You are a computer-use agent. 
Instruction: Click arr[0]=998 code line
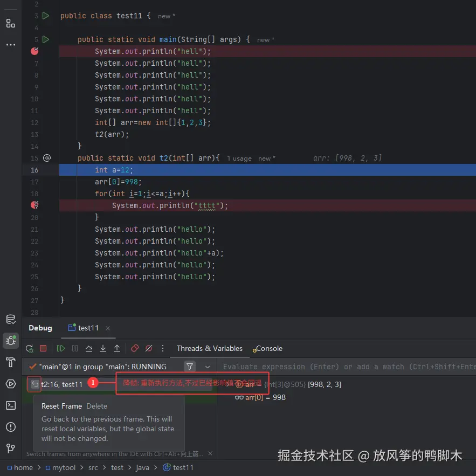[x=119, y=182]
